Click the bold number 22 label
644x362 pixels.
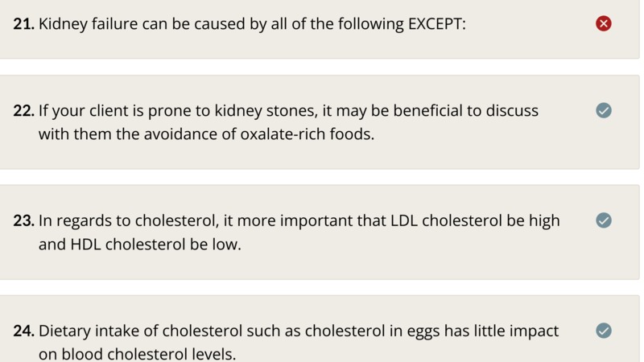[23, 111]
